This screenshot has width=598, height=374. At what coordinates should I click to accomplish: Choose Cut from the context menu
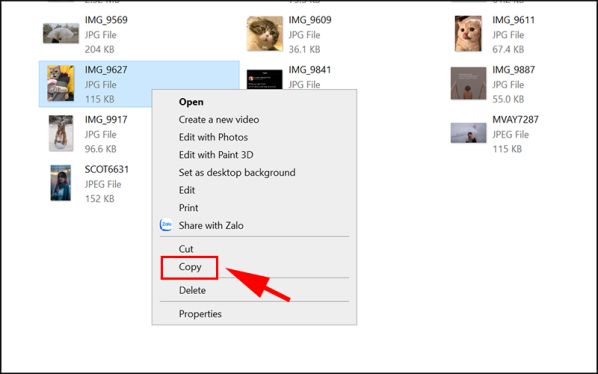[186, 249]
